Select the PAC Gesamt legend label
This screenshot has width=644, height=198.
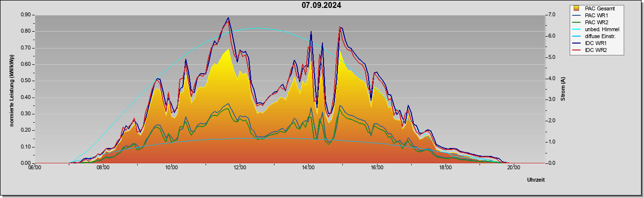599,8
